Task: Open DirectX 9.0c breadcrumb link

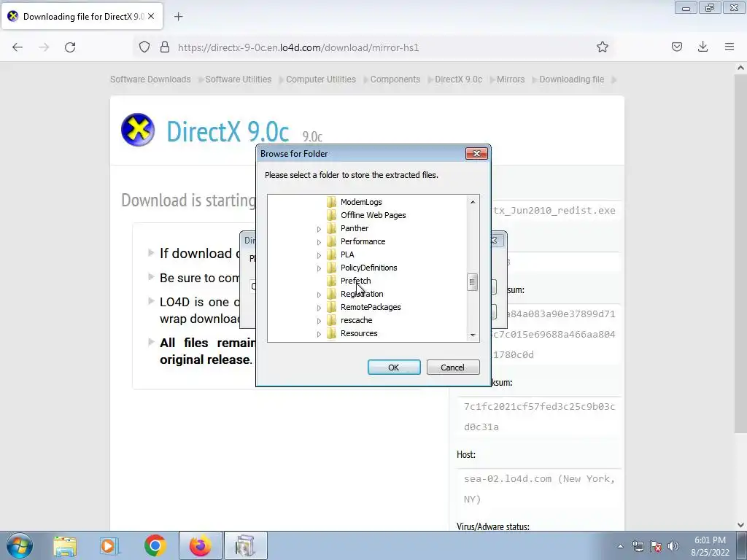Action: 458,79
